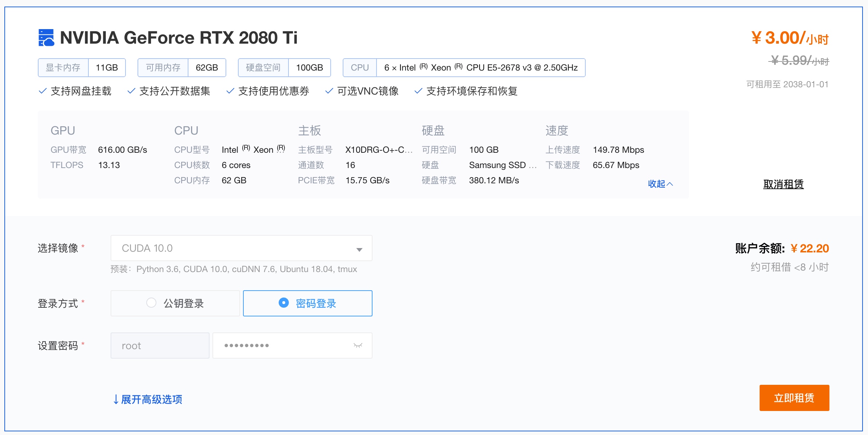Click the 预装 Python 3.6 description text
The height and width of the screenshot is (435, 868).
pyautogui.click(x=234, y=269)
